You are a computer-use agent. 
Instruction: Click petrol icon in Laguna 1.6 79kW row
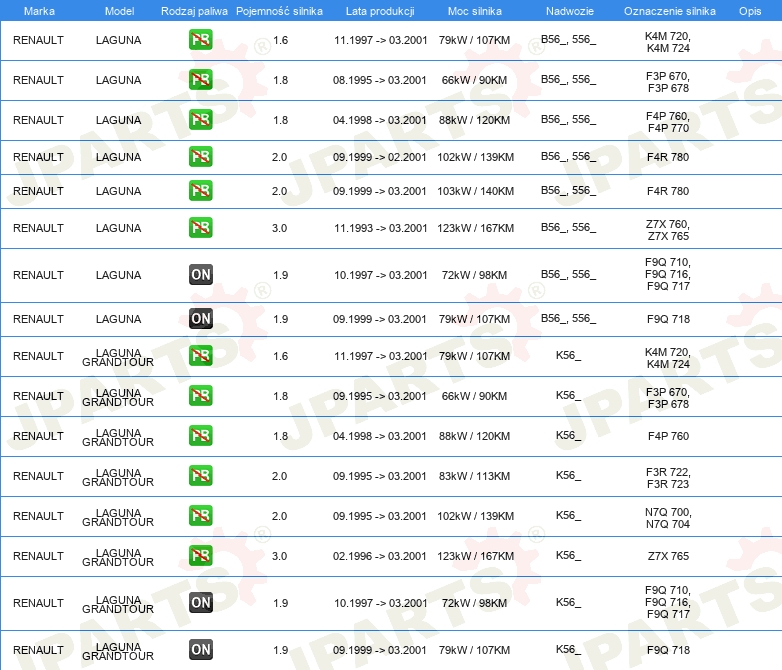[x=200, y=40]
